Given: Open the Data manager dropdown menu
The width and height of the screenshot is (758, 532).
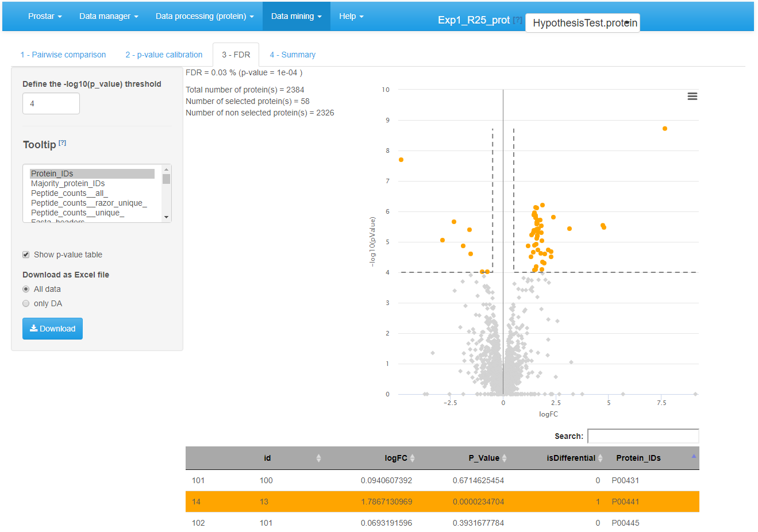Looking at the screenshot, I should point(109,16).
